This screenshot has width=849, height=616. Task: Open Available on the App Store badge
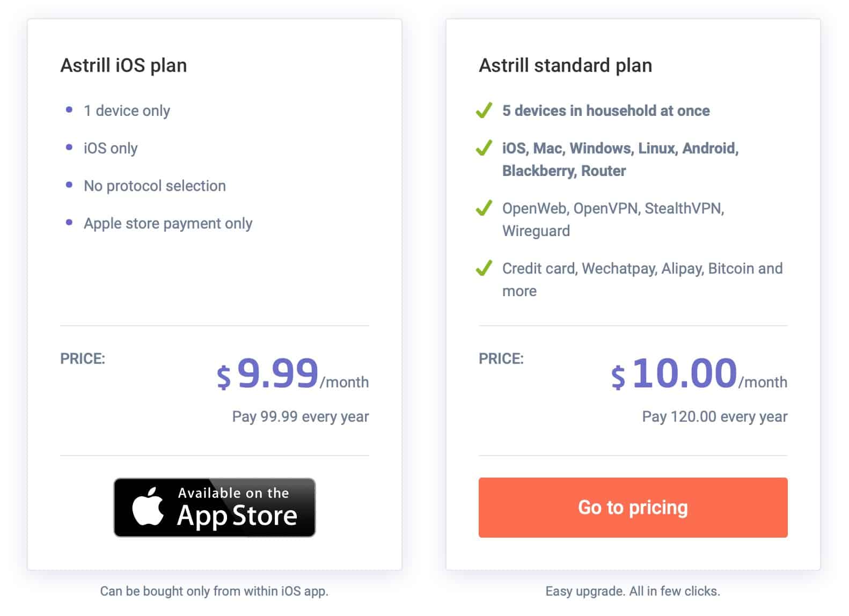215,508
